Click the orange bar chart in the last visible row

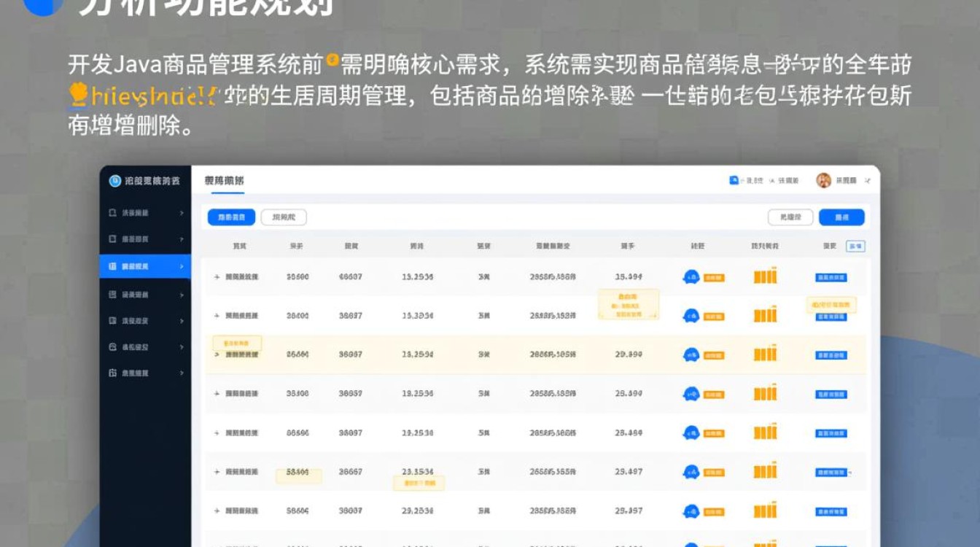[766, 511]
